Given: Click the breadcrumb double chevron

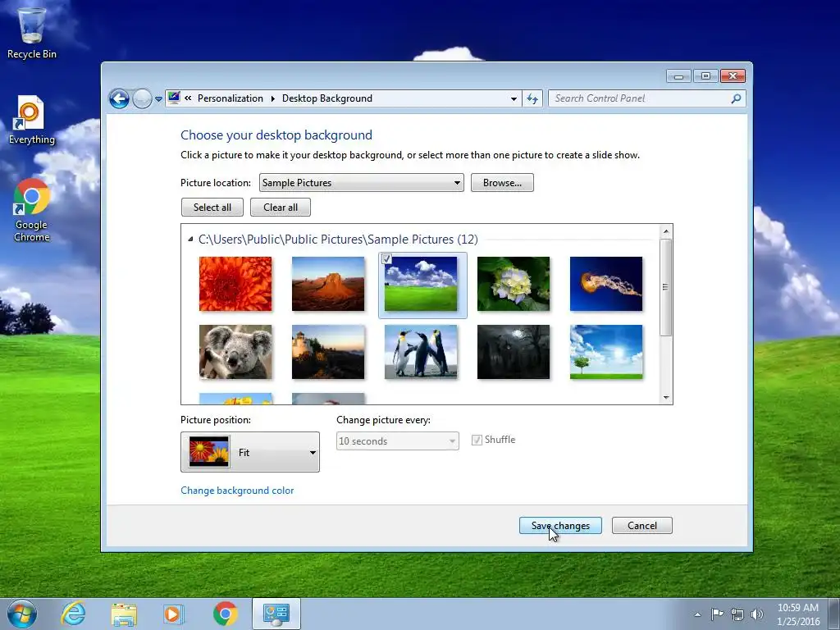Looking at the screenshot, I should 188,98.
